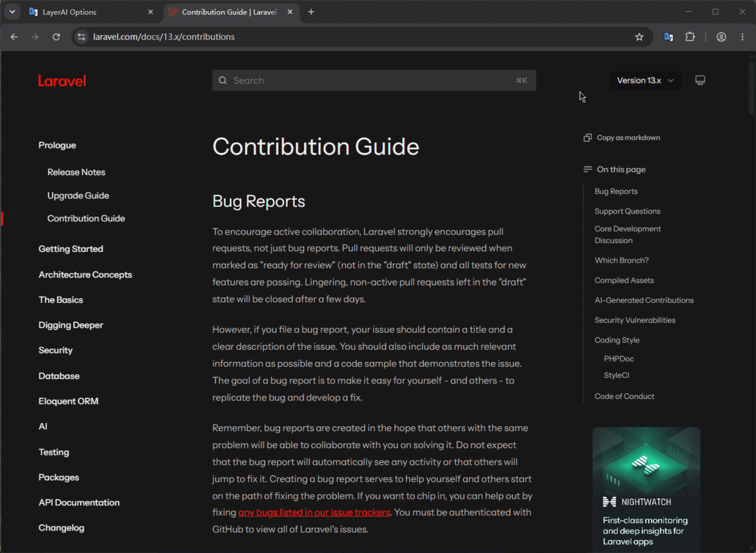Viewport: 756px width, 553px height.
Task: Jump to Which Branch? section
Action: click(x=621, y=261)
